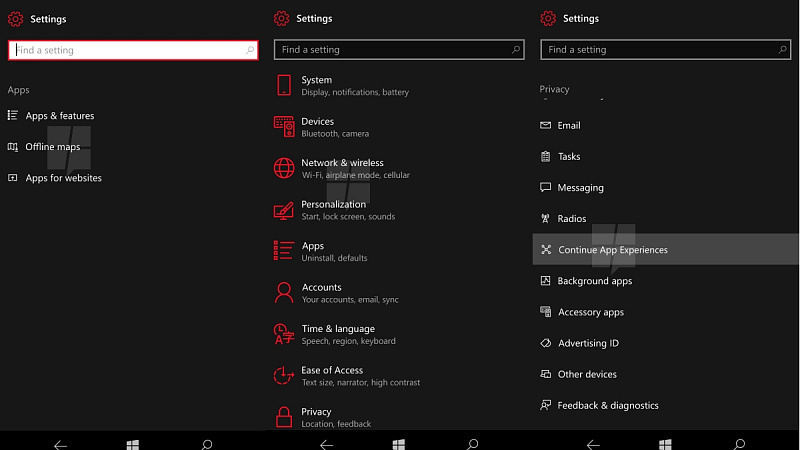This screenshot has width=800, height=450.
Task: Click the Advertising ID tag icon
Action: tap(545, 343)
